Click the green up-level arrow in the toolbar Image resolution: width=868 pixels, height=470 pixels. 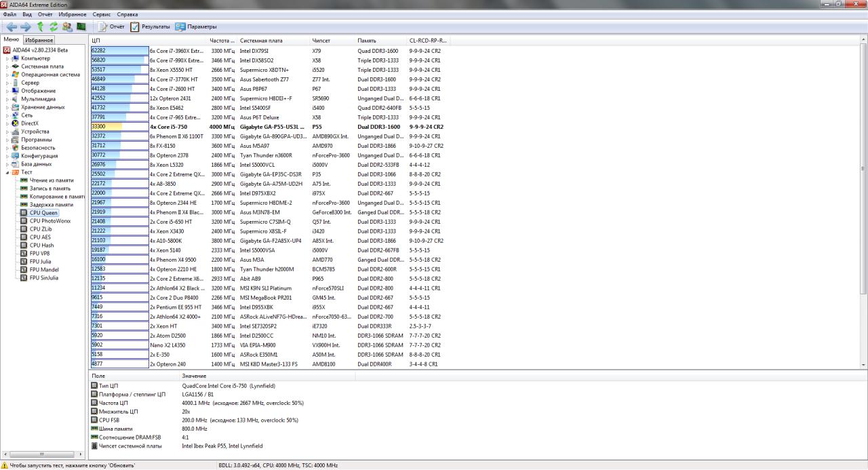(41, 26)
